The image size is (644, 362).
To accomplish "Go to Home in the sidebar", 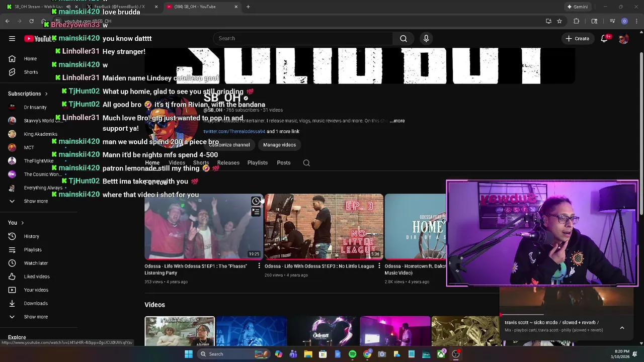I will tap(29, 59).
